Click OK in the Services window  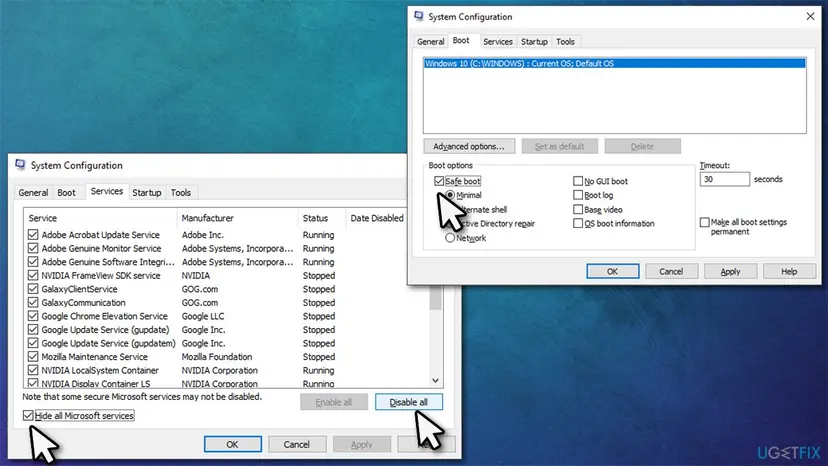[x=232, y=444]
